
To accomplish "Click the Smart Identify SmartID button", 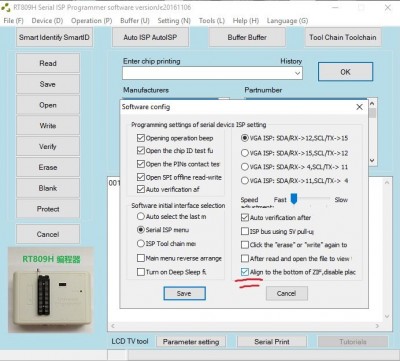I will pyautogui.click(x=54, y=37).
